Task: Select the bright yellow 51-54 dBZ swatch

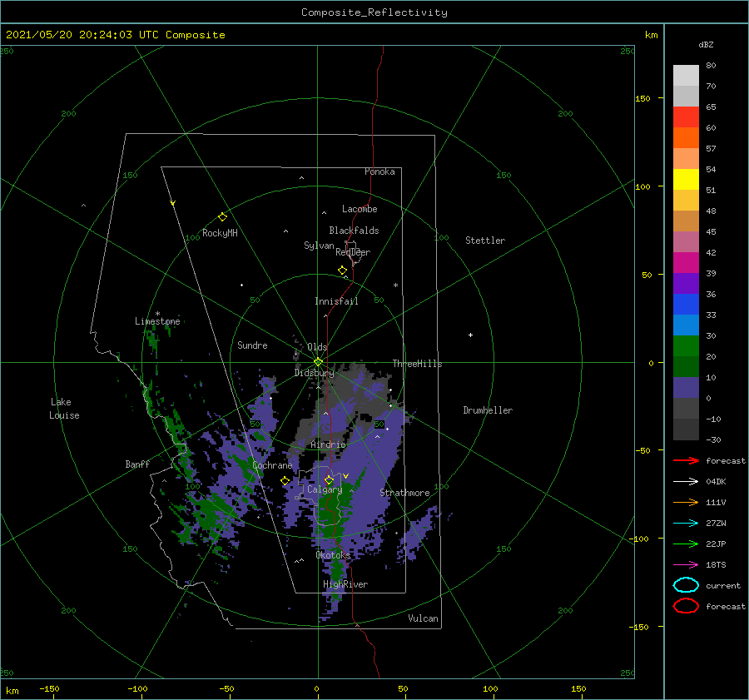Action: pos(686,179)
